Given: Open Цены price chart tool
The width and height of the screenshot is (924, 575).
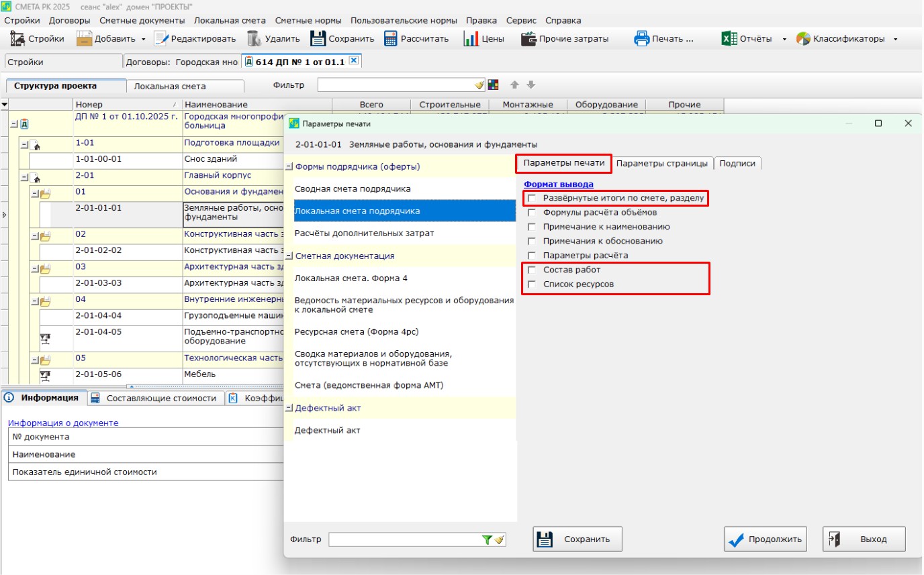Looking at the screenshot, I should point(471,39).
